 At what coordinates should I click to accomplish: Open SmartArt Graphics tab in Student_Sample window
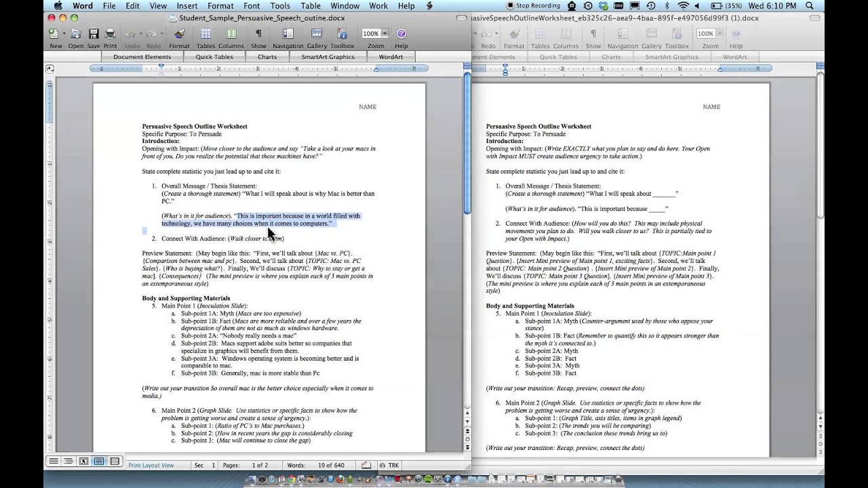[x=328, y=57]
